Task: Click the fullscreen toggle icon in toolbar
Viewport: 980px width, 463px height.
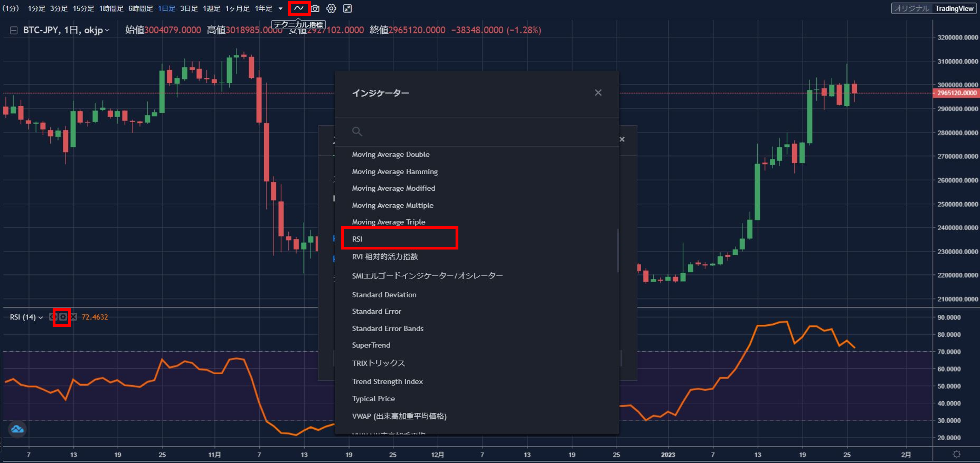Action: click(x=347, y=8)
